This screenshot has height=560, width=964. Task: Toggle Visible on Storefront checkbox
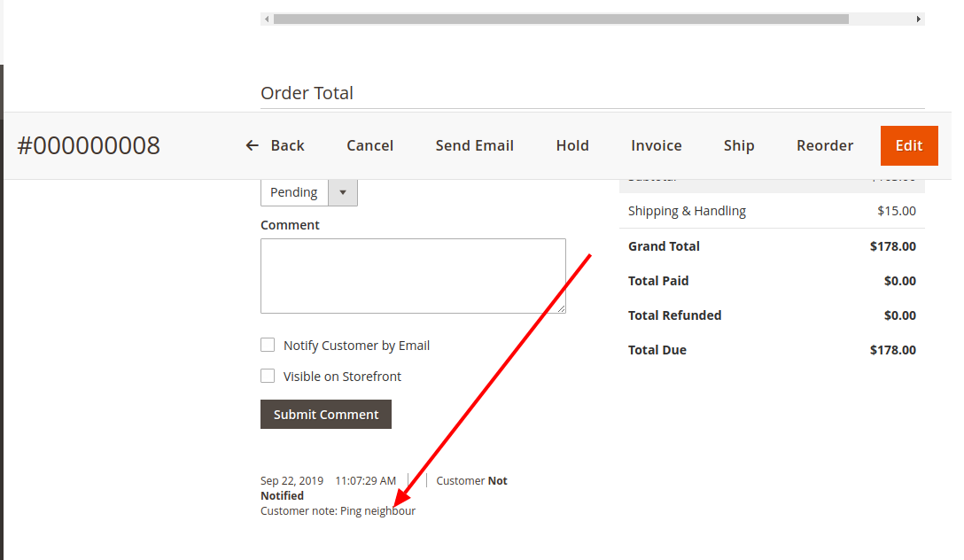(x=268, y=376)
